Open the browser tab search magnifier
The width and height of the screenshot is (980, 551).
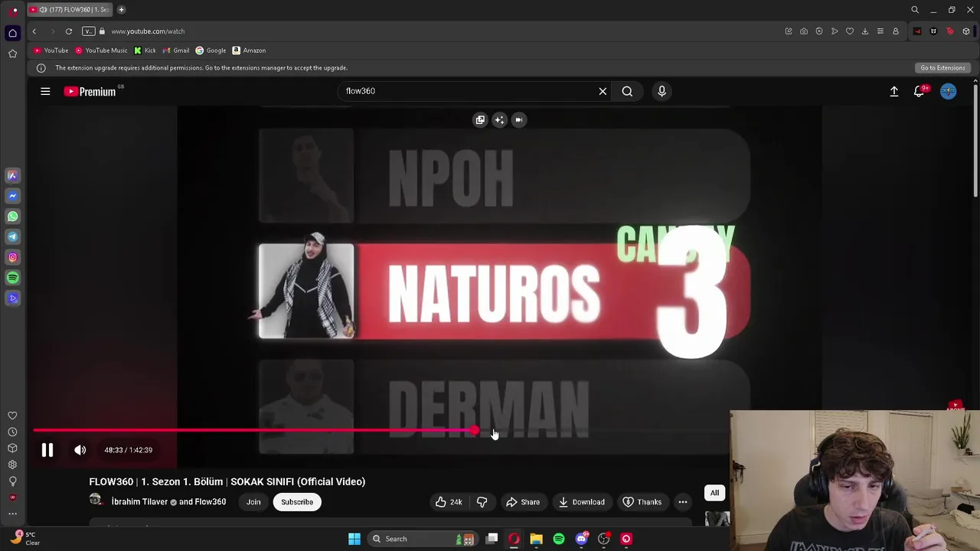(914, 10)
